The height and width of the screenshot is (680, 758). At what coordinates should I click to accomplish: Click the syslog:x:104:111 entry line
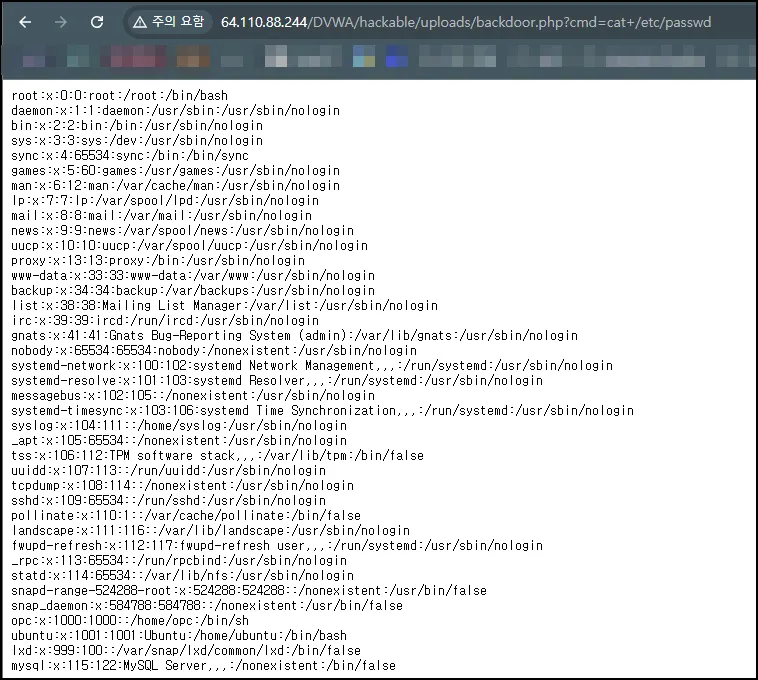tap(179, 425)
